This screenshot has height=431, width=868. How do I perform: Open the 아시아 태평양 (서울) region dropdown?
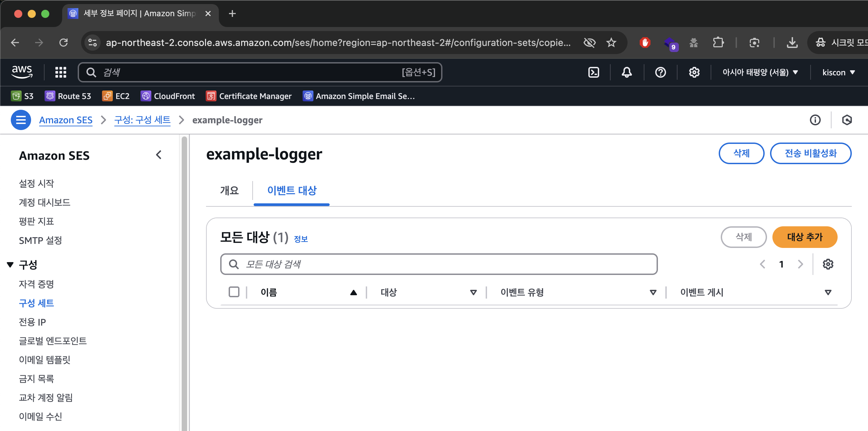(760, 72)
